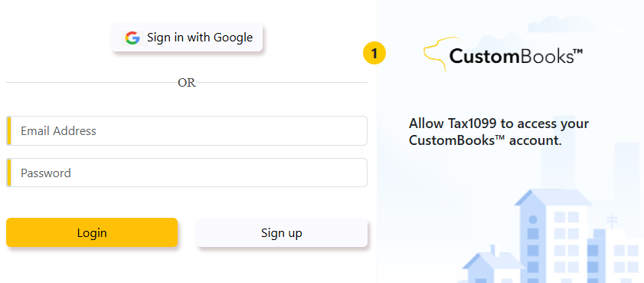Open the Sign up button
This screenshot has height=283, width=644.
[282, 233]
